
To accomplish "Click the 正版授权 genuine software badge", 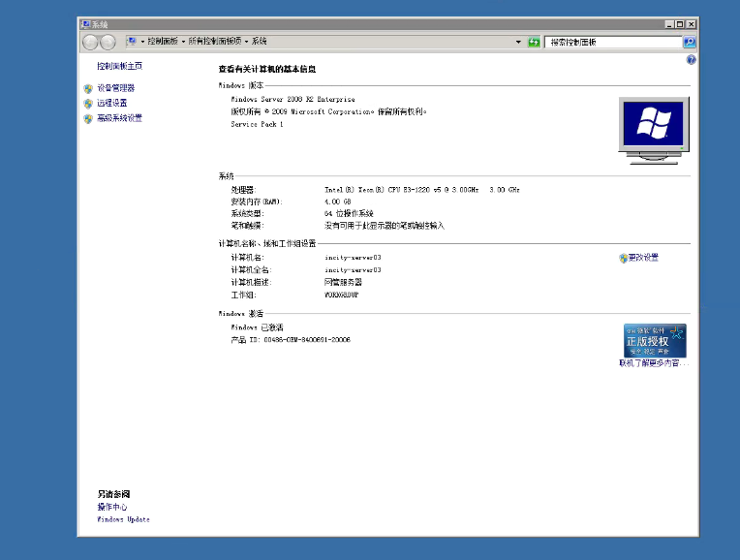I will 655,340.
